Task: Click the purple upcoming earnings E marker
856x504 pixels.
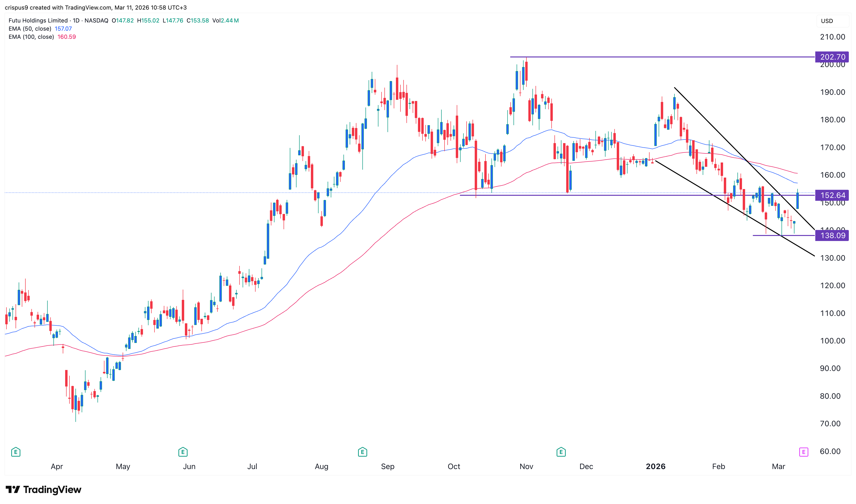Action: click(804, 452)
